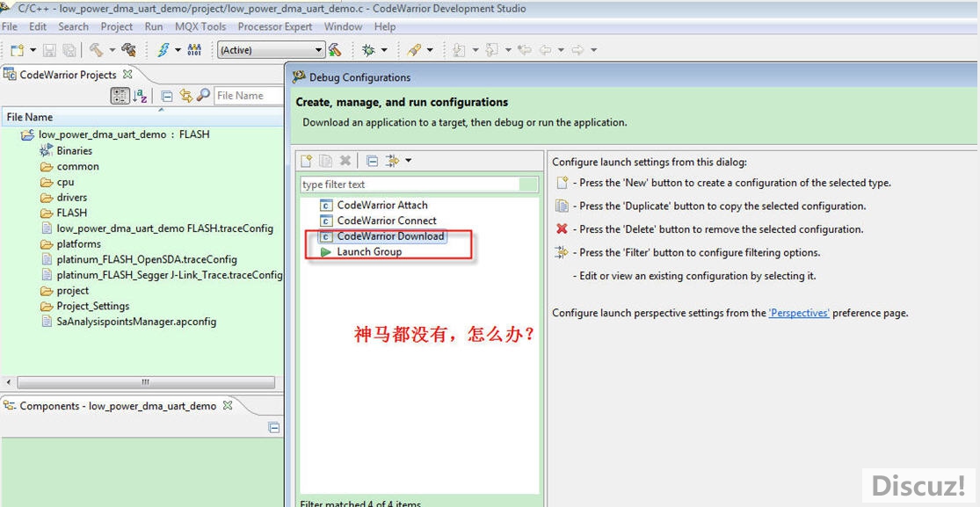Click the magnifier search icon in Projects panel
The width and height of the screenshot is (980, 507).
coord(203,96)
